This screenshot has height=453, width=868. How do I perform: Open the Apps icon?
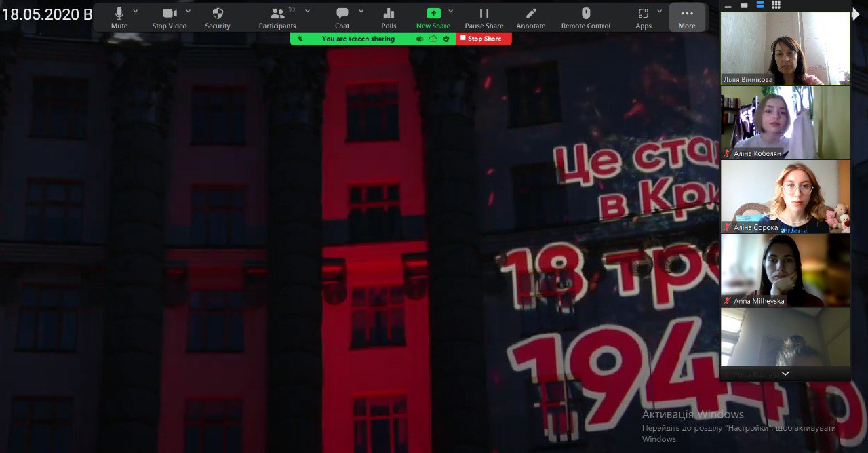(643, 18)
